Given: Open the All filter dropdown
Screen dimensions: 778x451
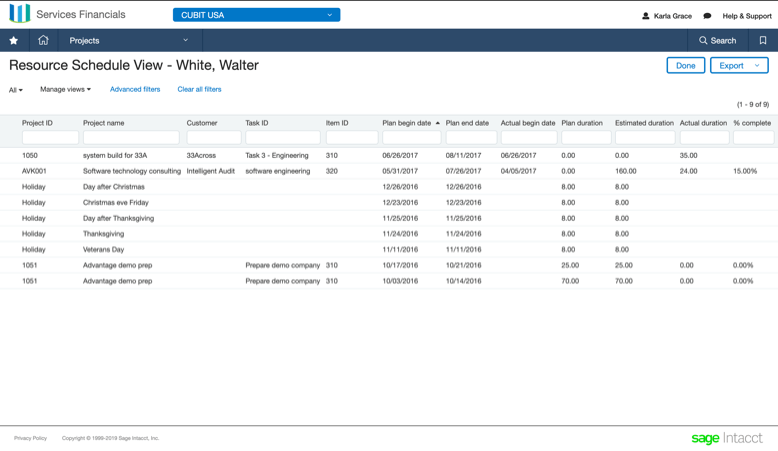Looking at the screenshot, I should pyautogui.click(x=16, y=90).
